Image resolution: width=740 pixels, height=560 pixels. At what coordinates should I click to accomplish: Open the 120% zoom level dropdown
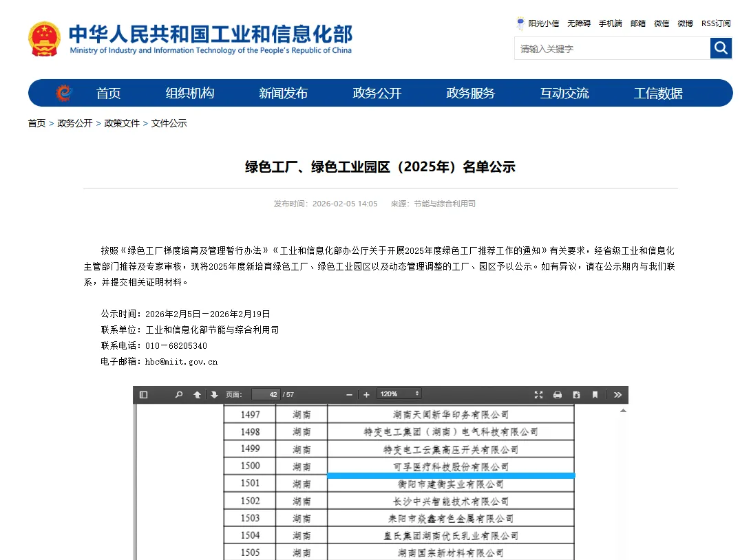399,394
